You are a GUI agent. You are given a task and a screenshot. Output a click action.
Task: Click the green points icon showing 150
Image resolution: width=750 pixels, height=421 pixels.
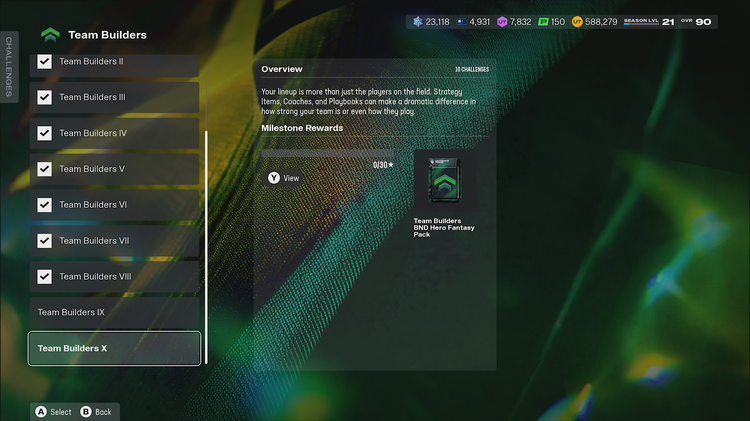[544, 21]
